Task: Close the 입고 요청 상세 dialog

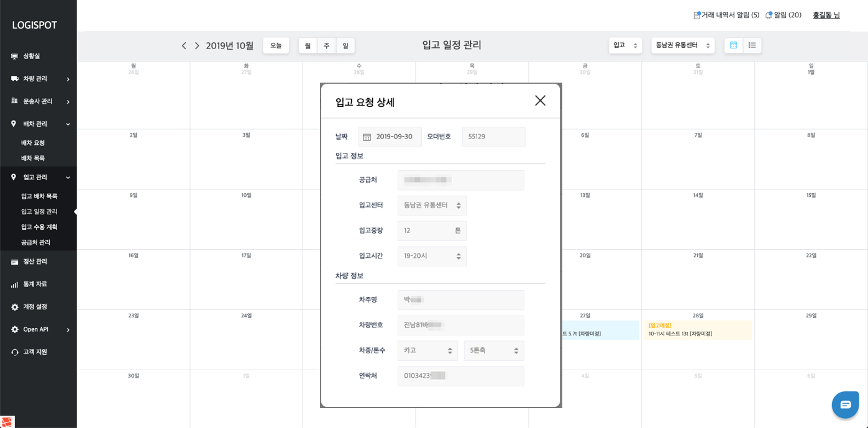Action: (540, 101)
